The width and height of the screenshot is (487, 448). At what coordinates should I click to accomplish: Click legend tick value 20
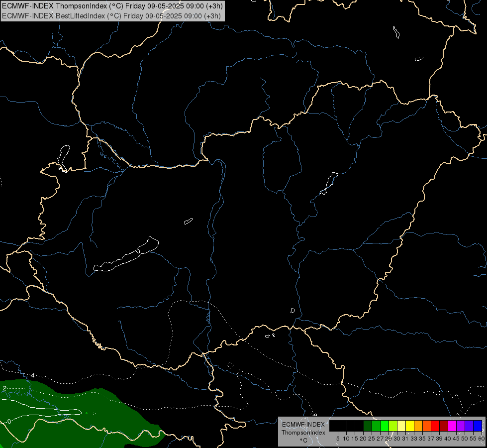click(x=363, y=439)
